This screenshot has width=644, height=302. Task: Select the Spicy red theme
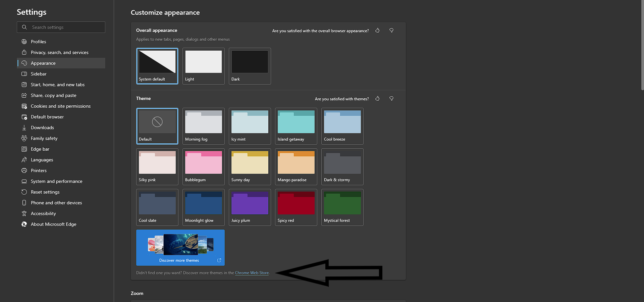click(x=296, y=207)
